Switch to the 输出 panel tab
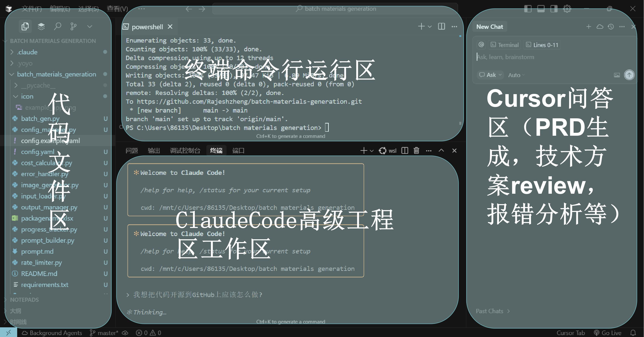This screenshot has height=337, width=644. (x=154, y=151)
